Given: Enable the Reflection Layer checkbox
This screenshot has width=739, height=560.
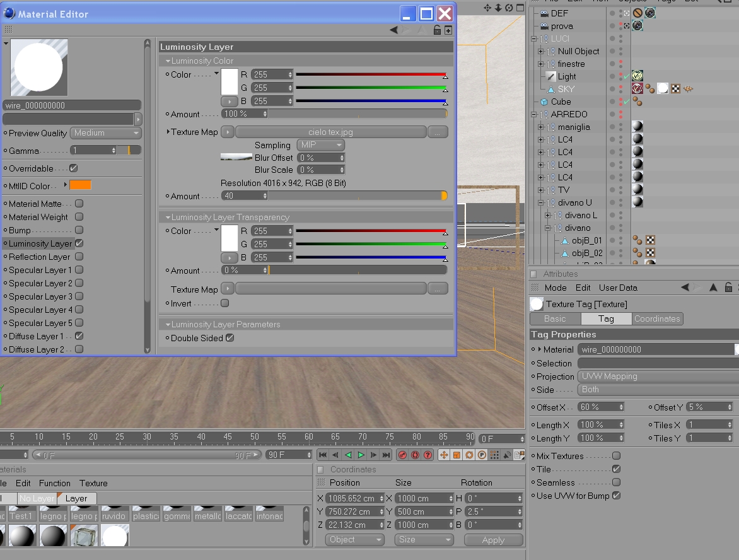Looking at the screenshot, I should [79, 257].
